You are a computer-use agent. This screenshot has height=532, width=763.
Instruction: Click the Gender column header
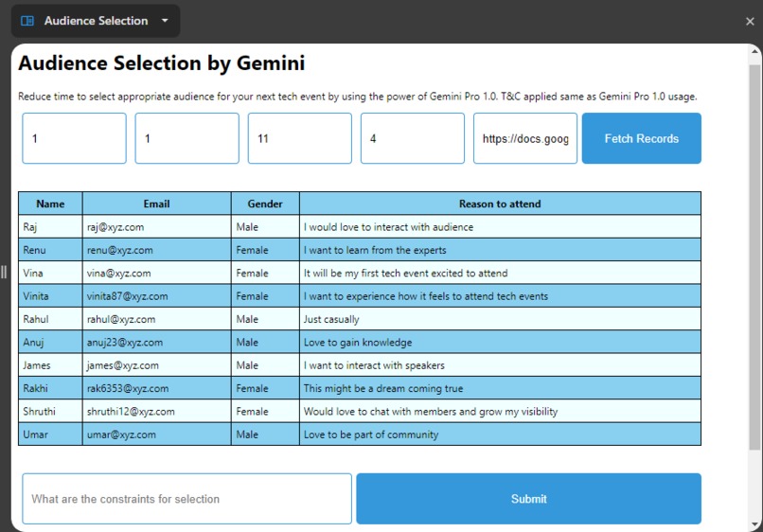coord(265,204)
